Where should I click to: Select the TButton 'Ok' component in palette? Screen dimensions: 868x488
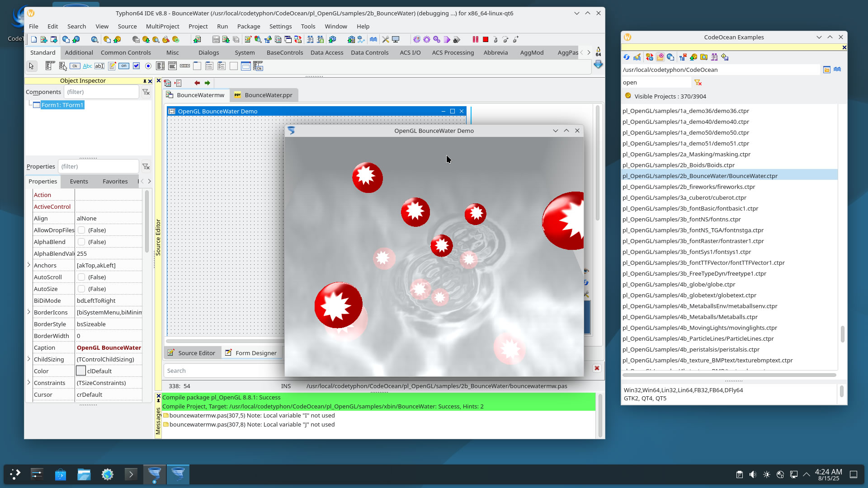75,66
